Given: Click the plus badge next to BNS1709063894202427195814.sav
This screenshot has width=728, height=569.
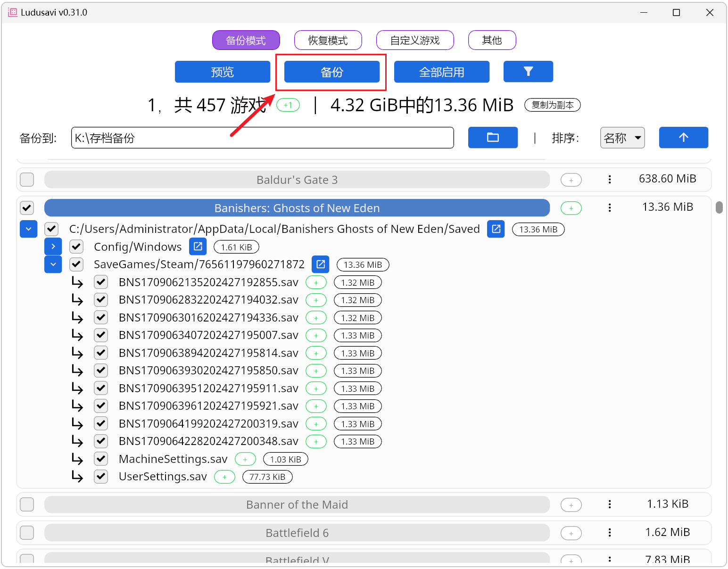Looking at the screenshot, I should pos(316,354).
